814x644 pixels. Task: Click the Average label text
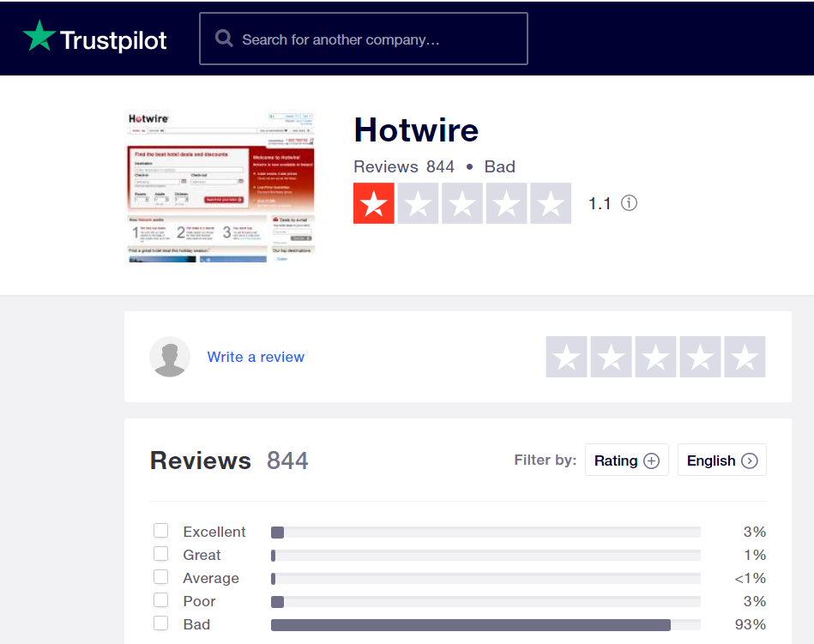click(211, 578)
